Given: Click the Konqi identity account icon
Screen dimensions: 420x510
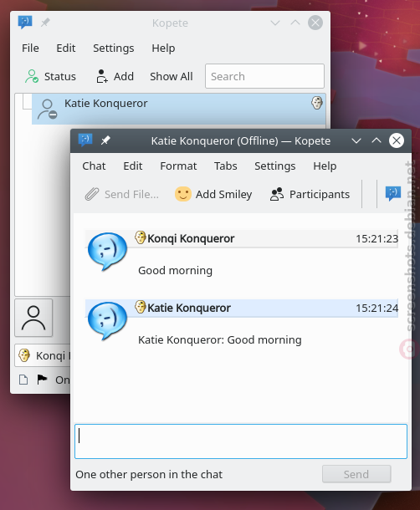Looking at the screenshot, I should click(x=24, y=355).
